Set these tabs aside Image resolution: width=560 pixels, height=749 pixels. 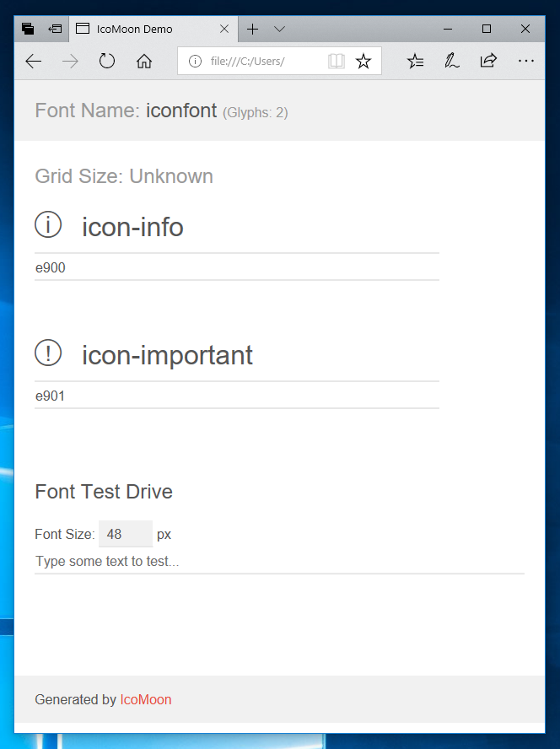[x=55, y=30]
